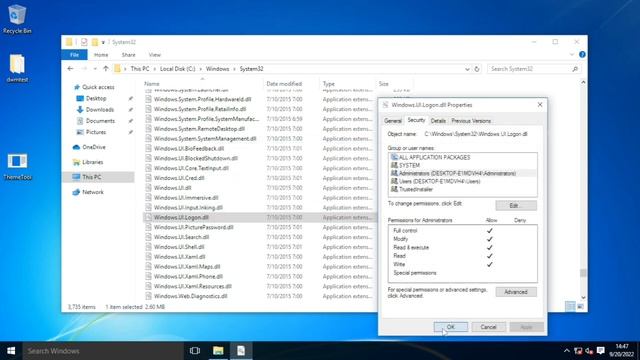Sort files by Type column header
Screen dimensions: 640x360
click(x=329, y=84)
